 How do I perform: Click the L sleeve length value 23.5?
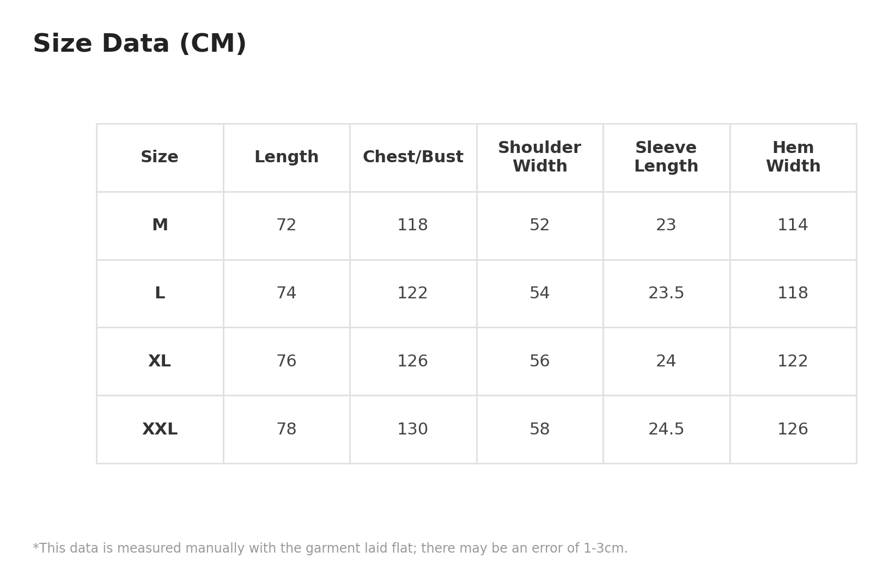[666, 293]
